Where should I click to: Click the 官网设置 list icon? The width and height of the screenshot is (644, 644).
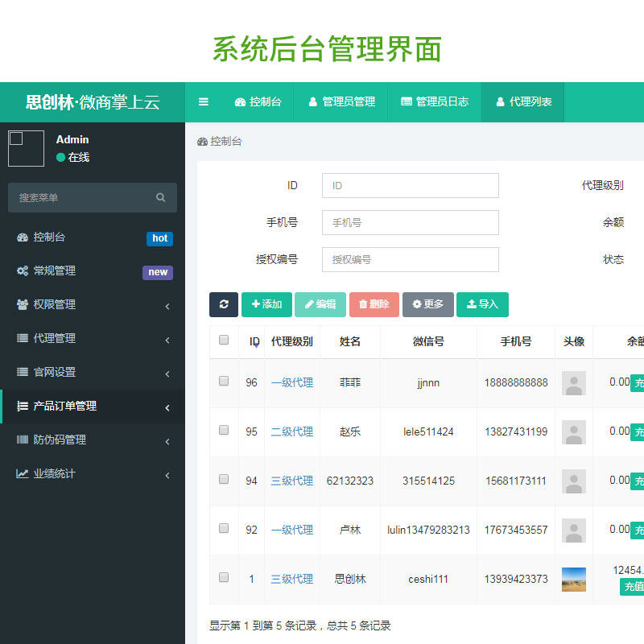pos(23,372)
